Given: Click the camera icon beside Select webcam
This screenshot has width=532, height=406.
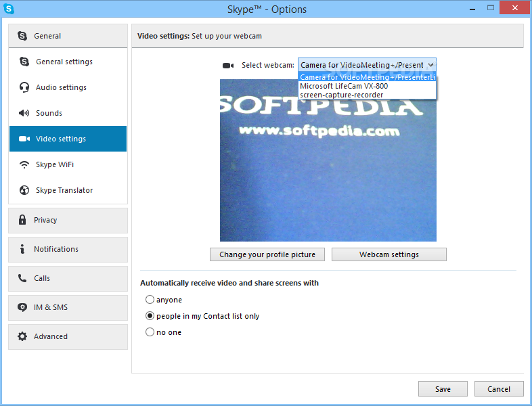Looking at the screenshot, I should (228, 66).
